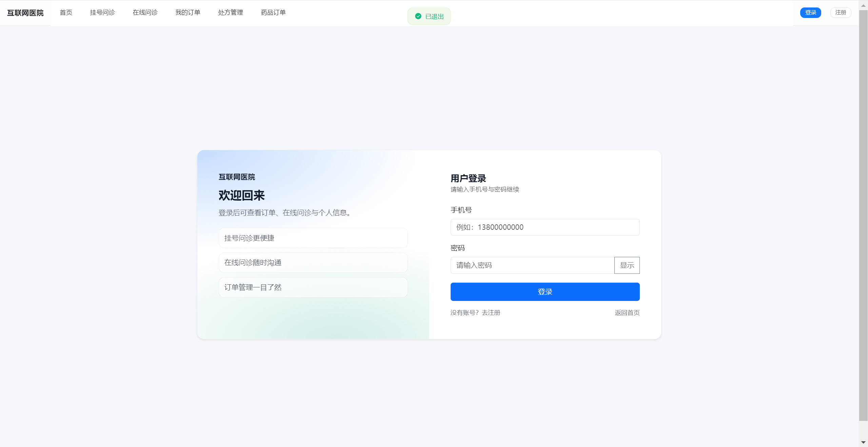Click the 注册 button in header

coord(840,13)
